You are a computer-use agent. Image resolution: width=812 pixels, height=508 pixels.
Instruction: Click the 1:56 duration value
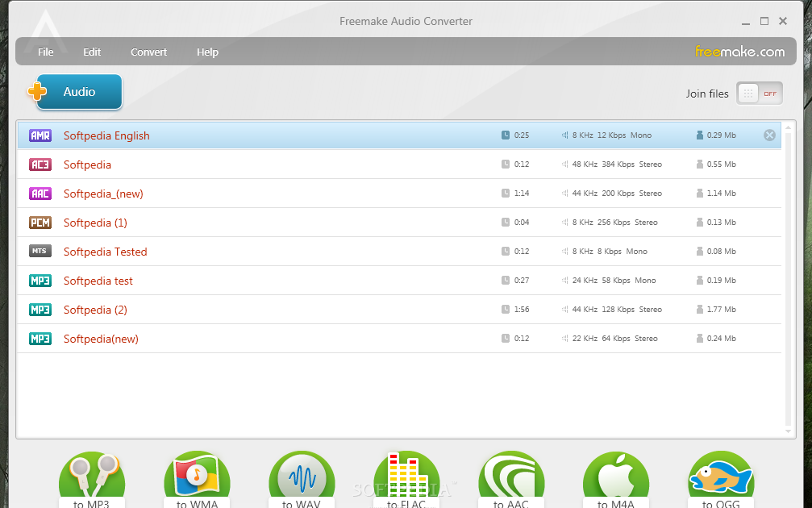pyautogui.click(x=522, y=309)
